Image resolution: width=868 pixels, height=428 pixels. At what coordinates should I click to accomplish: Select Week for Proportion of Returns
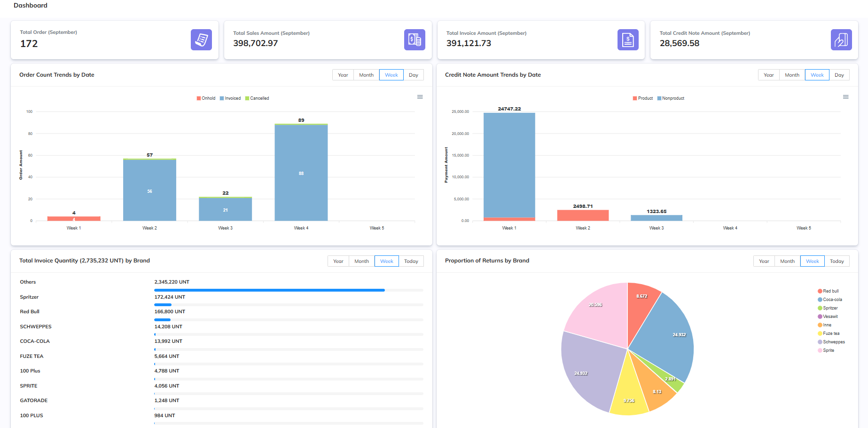click(x=813, y=261)
